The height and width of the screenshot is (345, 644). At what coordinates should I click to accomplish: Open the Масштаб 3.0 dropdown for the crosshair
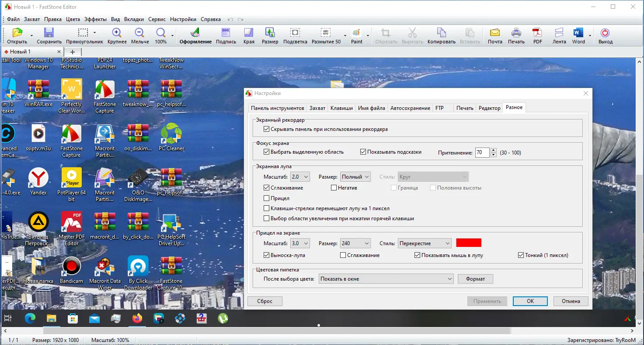[x=300, y=243]
